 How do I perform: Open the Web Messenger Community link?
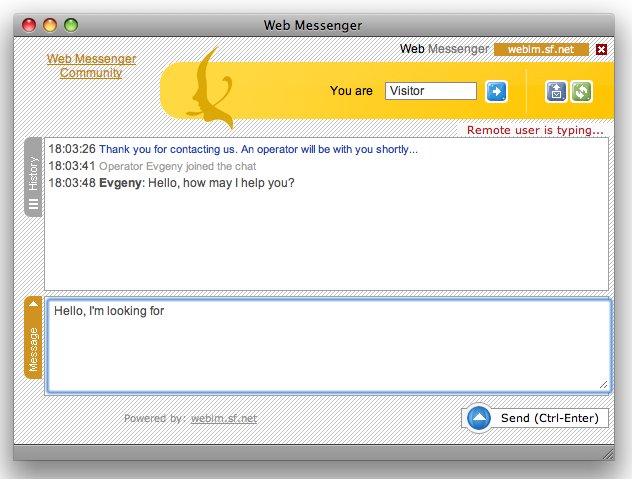pos(91,66)
